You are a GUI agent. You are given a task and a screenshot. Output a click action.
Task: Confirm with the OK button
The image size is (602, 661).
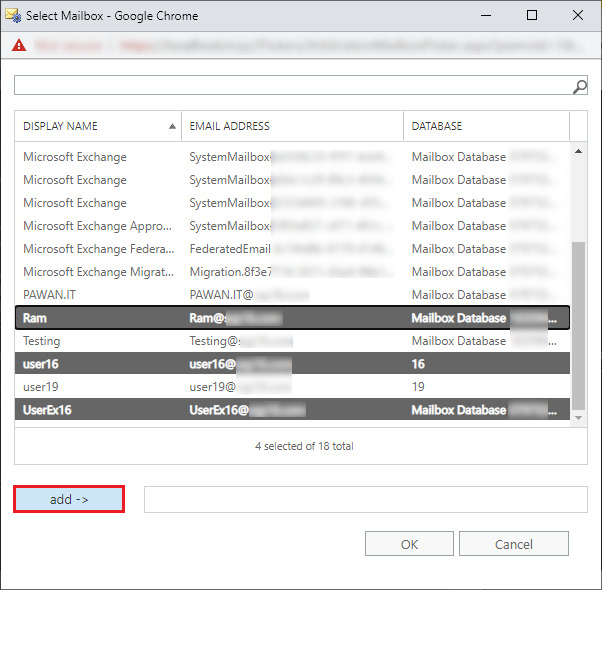click(409, 544)
